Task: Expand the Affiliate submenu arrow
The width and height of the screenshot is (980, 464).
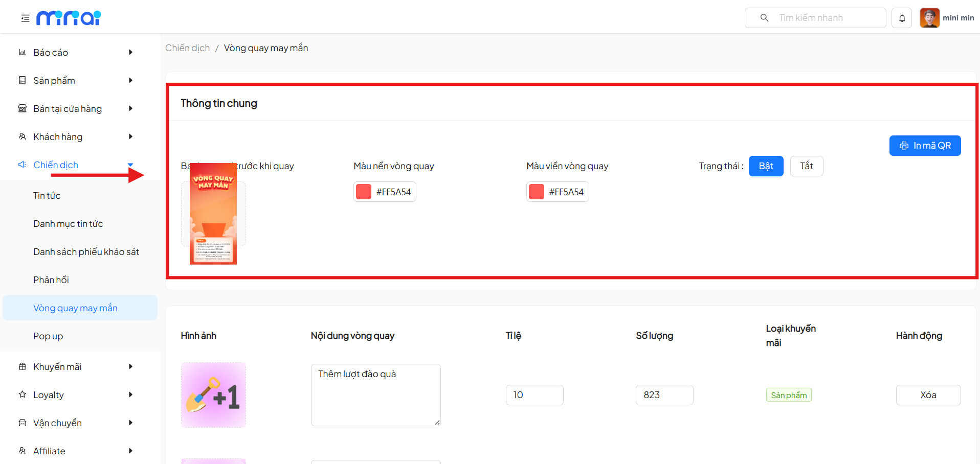Action: 130,451
